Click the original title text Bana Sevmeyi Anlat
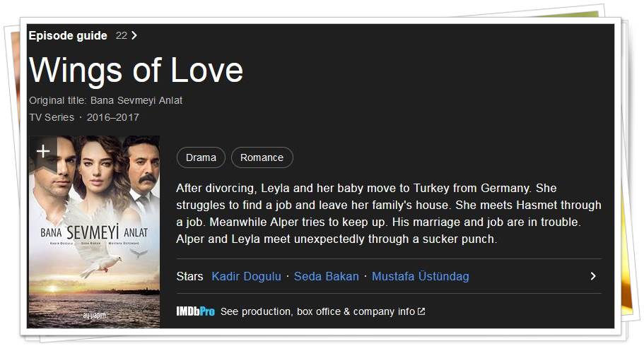Screen dimensions: 644x346 tap(136, 100)
